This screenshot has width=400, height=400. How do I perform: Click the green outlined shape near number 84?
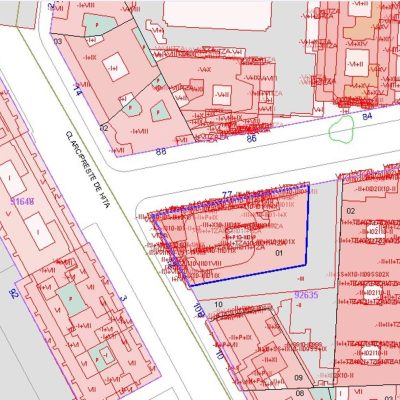click(341, 130)
